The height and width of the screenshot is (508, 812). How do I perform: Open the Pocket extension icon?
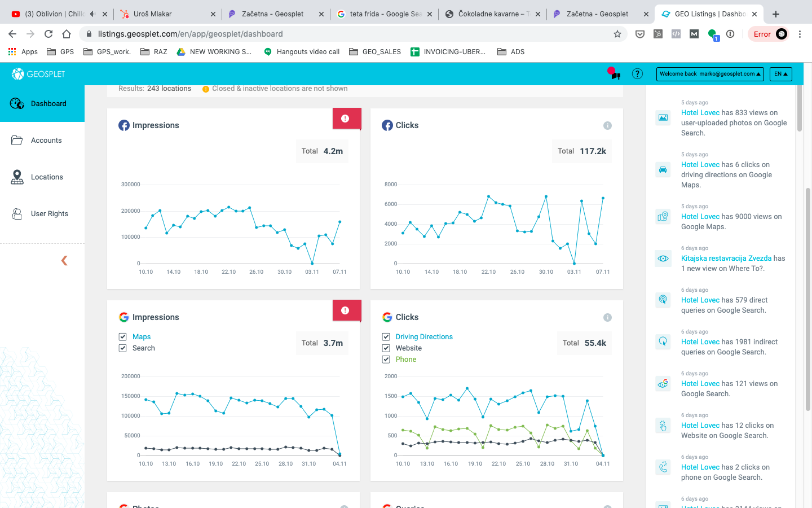(x=640, y=34)
